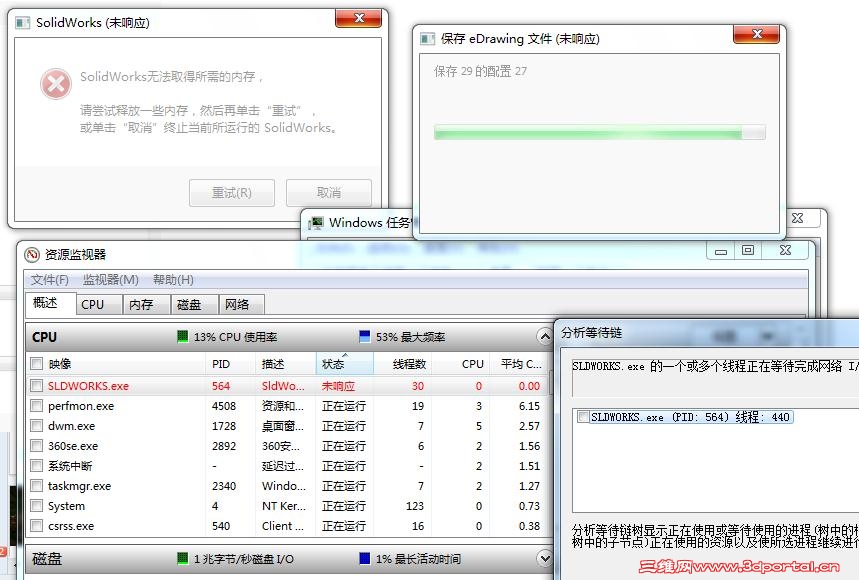Collapse the CPU section chevron
Screen dimensions: 859x580
click(x=544, y=336)
